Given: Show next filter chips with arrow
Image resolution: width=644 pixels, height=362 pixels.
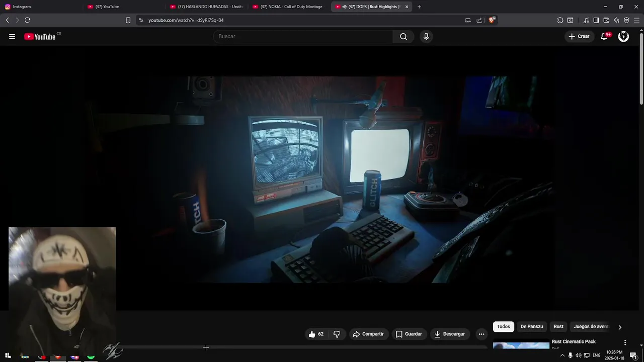Looking at the screenshot, I should tap(620, 327).
